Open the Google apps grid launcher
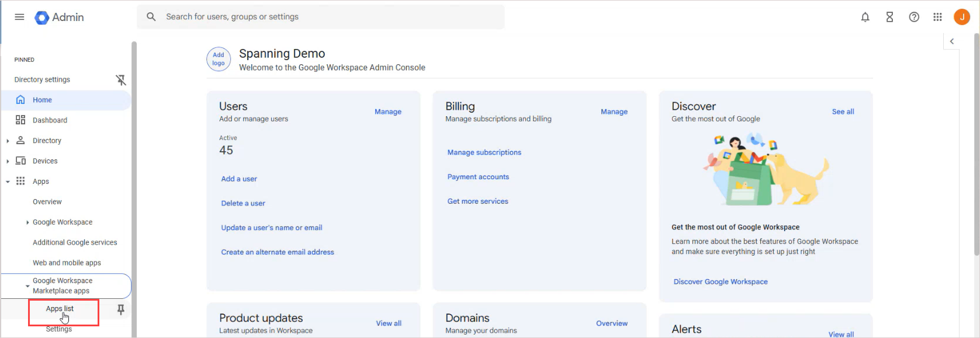This screenshot has width=980, height=338. [x=937, y=17]
